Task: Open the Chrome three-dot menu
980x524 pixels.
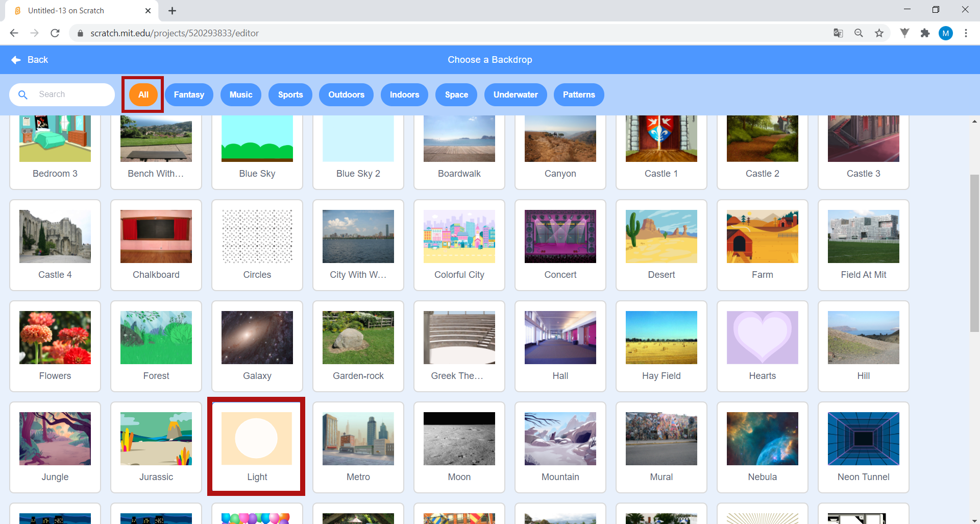Action: point(966,33)
